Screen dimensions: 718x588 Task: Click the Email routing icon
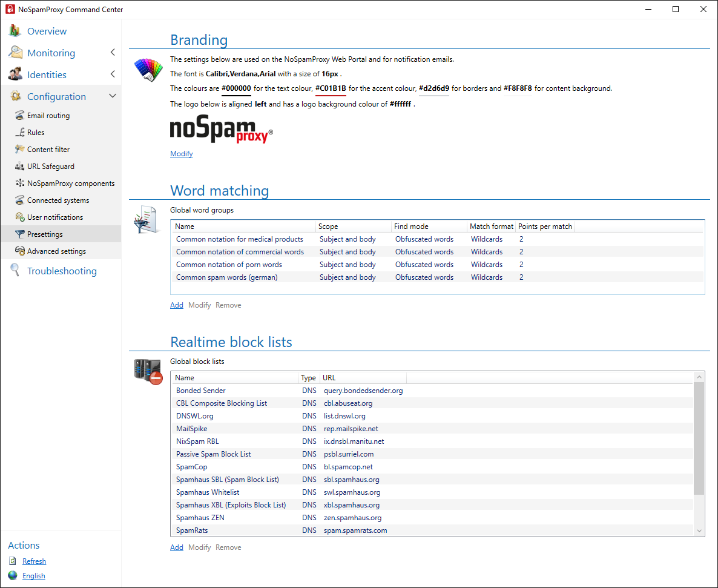pos(20,116)
